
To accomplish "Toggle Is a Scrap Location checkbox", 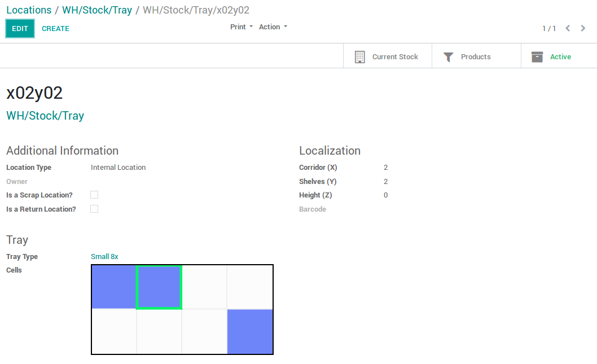I will (94, 195).
